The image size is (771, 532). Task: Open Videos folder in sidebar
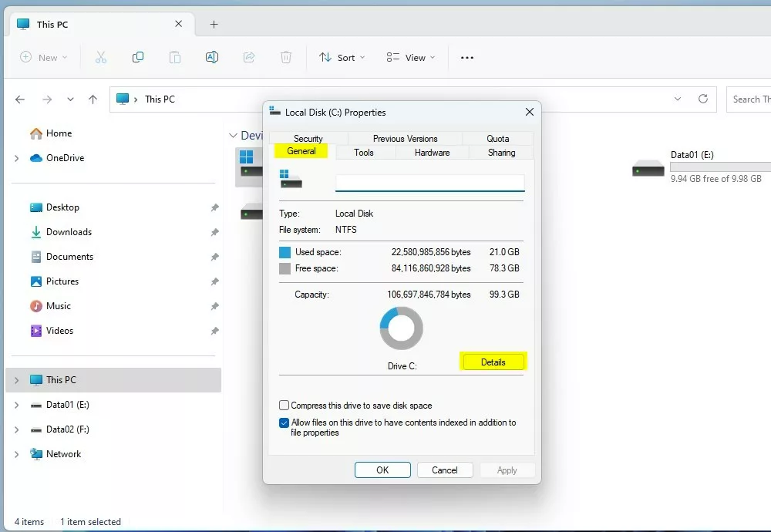(52, 331)
